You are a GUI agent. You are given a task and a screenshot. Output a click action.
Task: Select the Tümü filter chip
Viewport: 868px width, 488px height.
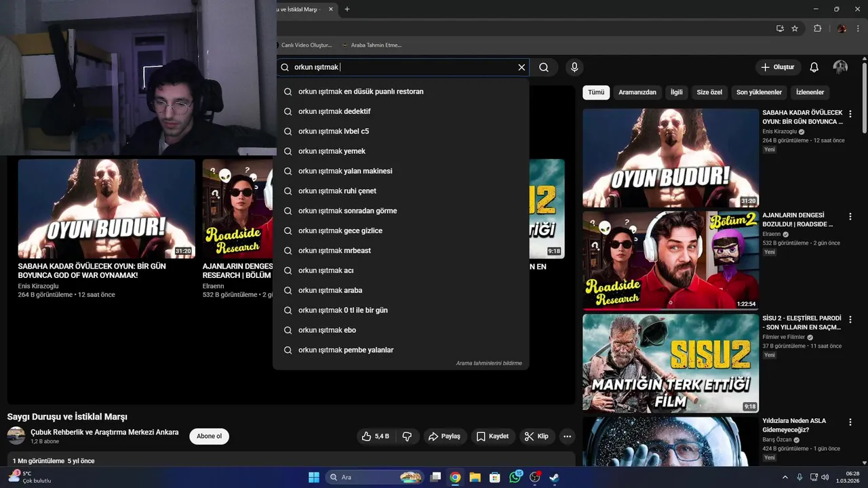[x=596, y=92]
